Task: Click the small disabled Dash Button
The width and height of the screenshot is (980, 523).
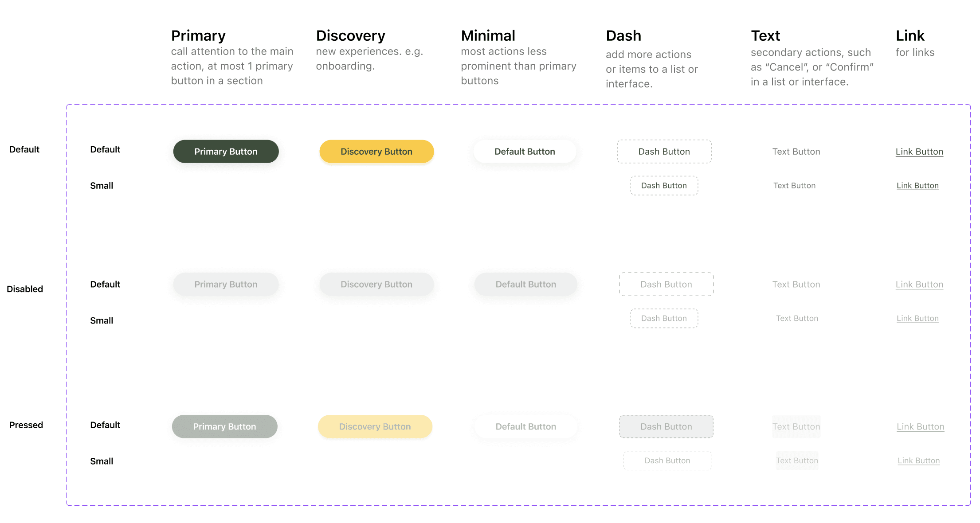Action: tap(664, 318)
